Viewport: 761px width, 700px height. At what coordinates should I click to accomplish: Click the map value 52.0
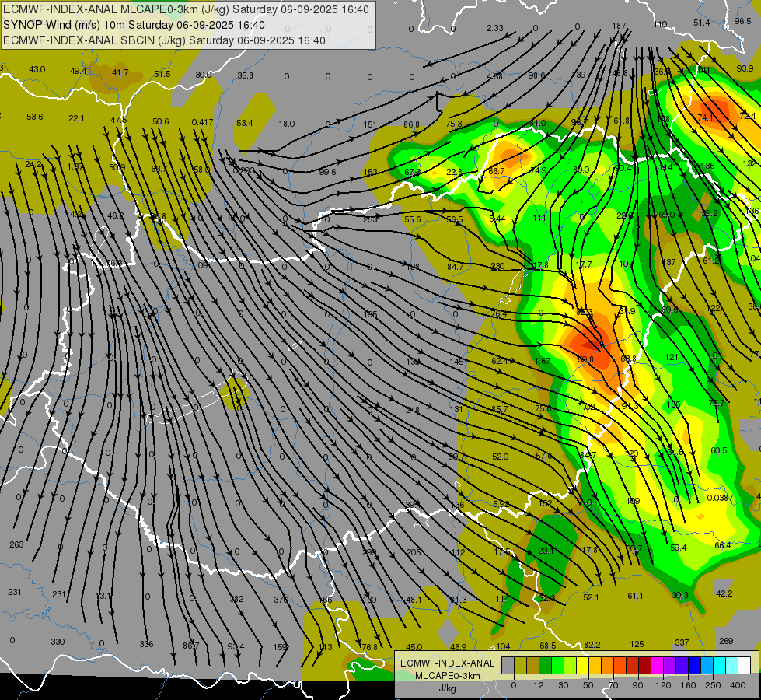point(501,457)
